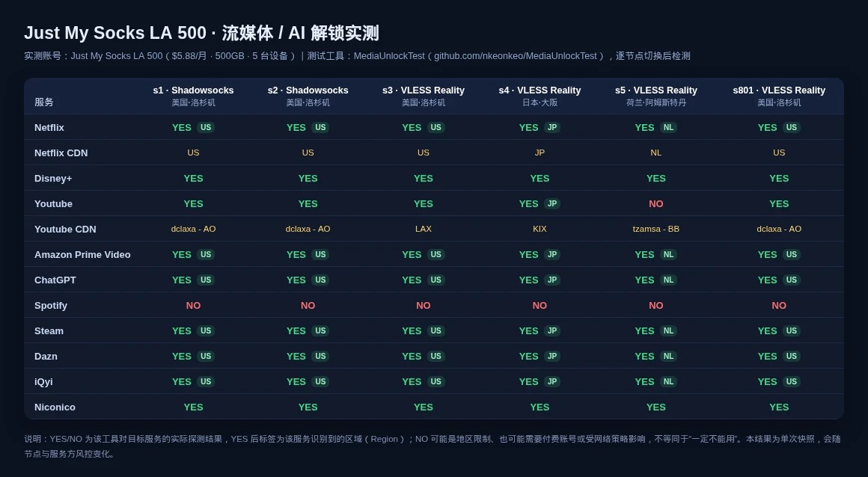Click the red NO in the Youtube row
This screenshot has height=477, width=868.
(656, 203)
